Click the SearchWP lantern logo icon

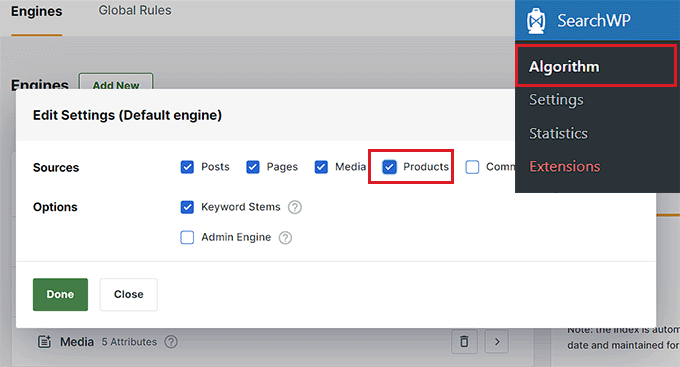(x=536, y=20)
